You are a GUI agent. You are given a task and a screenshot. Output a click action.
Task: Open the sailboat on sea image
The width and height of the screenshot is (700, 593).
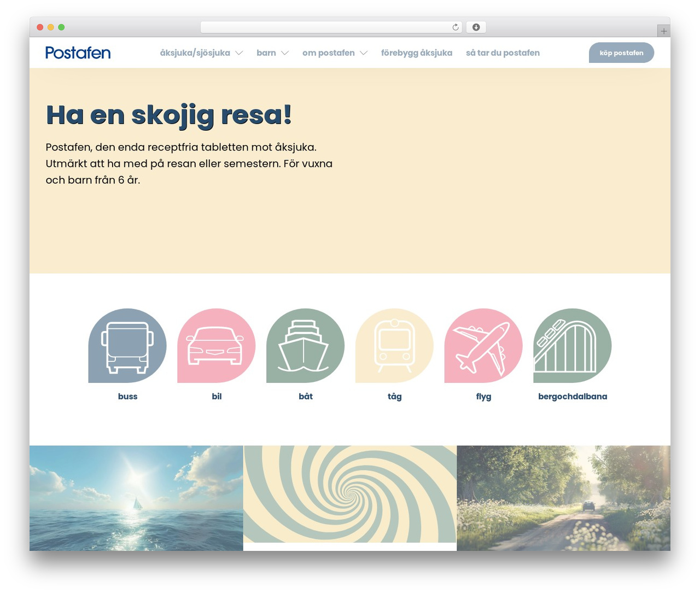tap(136, 498)
